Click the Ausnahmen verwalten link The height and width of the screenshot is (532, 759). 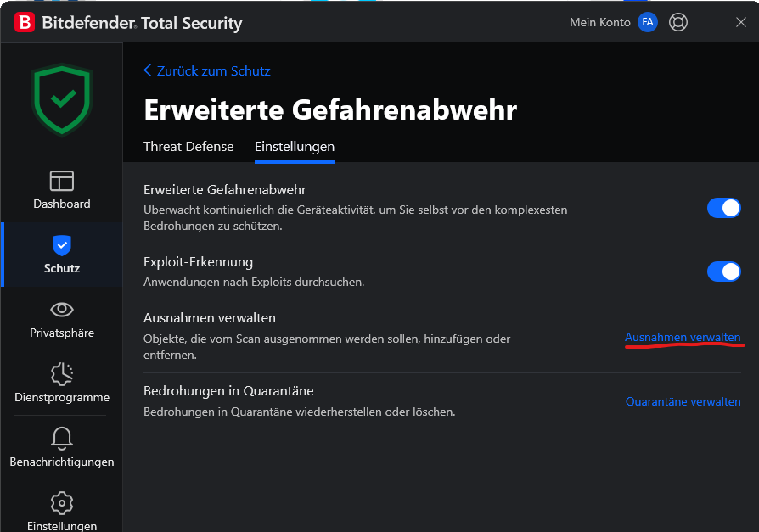pos(683,337)
